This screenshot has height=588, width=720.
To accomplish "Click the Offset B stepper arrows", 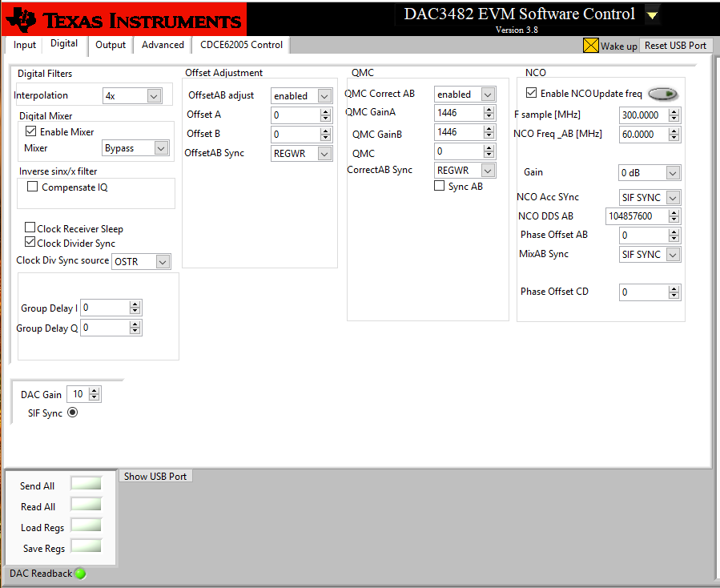I will (325, 135).
